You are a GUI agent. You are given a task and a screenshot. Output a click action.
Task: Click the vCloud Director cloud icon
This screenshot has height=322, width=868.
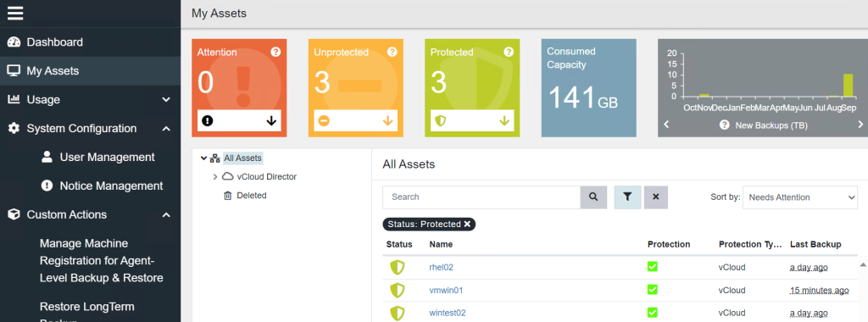[227, 177]
